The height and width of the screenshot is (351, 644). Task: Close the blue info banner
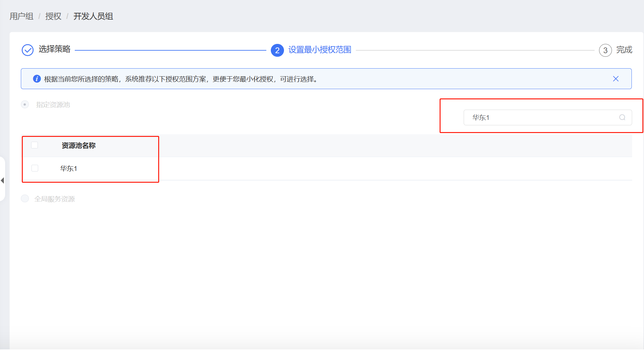(x=615, y=79)
